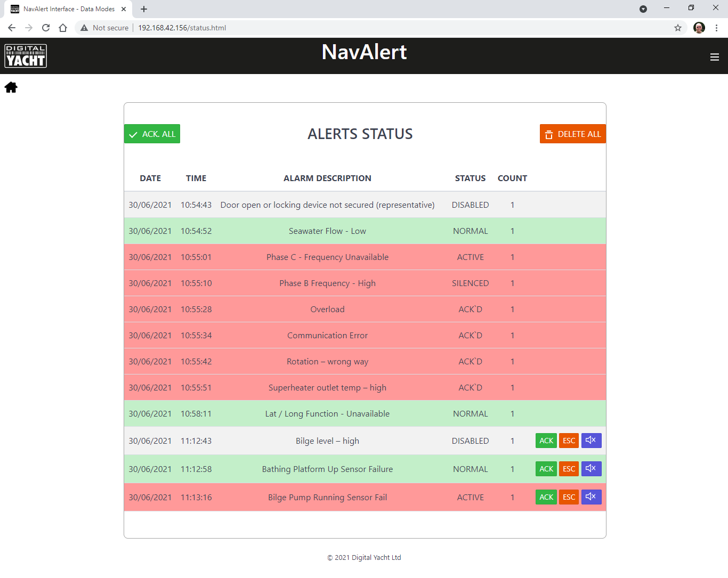Mute Bathing Platform Up Sensor Failure alarm
Image resolution: width=728 pixels, height=578 pixels.
pos(591,469)
